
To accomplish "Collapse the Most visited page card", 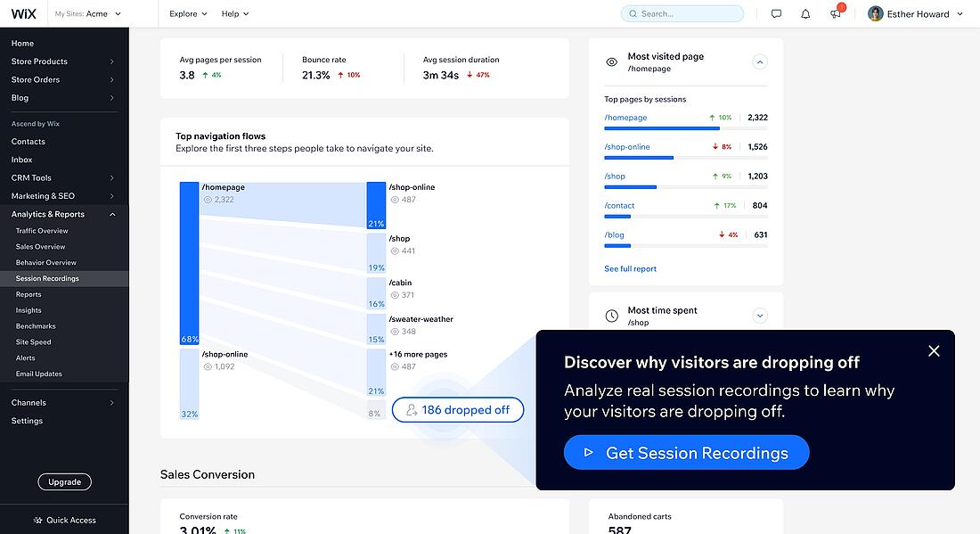I will tap(760, 62).
